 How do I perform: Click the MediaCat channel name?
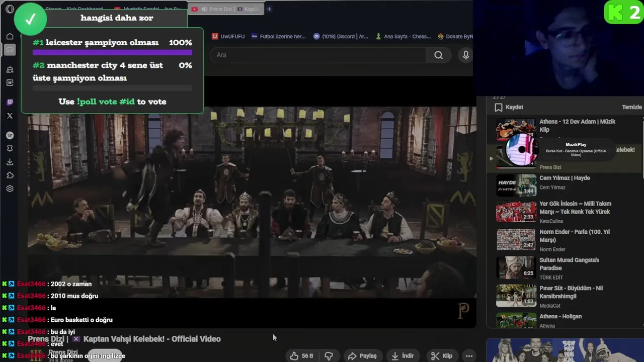(549, 306)
